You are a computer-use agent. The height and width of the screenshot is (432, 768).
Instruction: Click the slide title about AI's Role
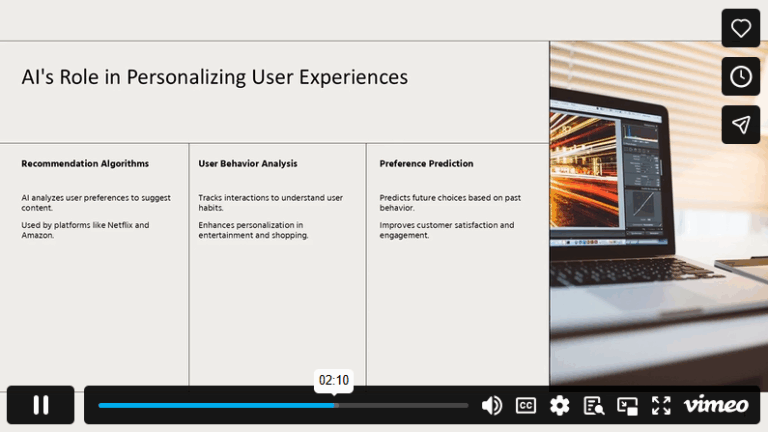pyautogui.click(x=214, y=77)
